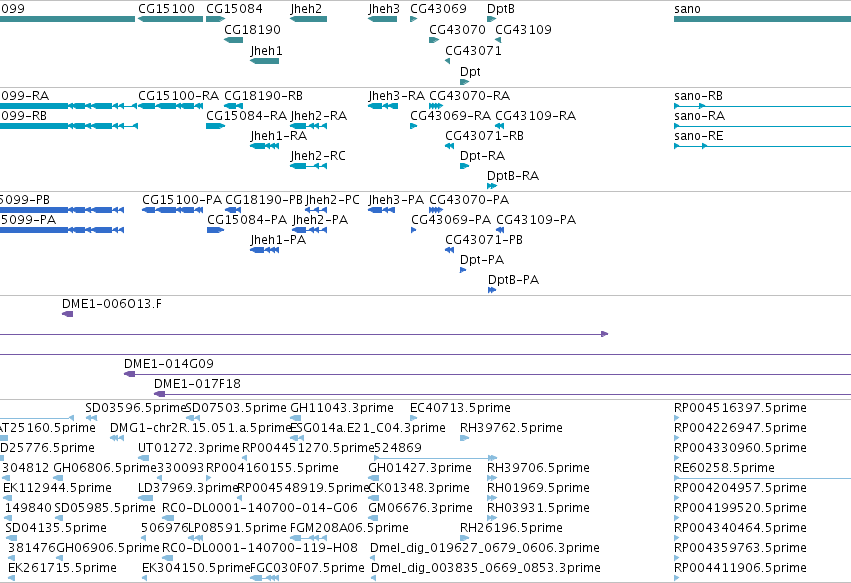851x583 pixels.
Task: Select the Jheh2-RA transcript
Action: (x=308, y=126)
